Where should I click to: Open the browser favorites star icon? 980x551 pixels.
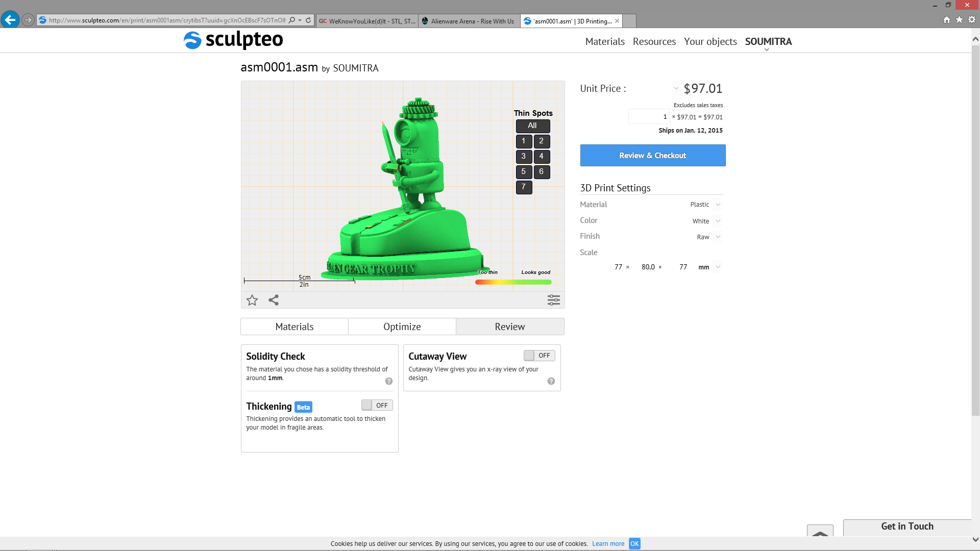pos(959,20)
